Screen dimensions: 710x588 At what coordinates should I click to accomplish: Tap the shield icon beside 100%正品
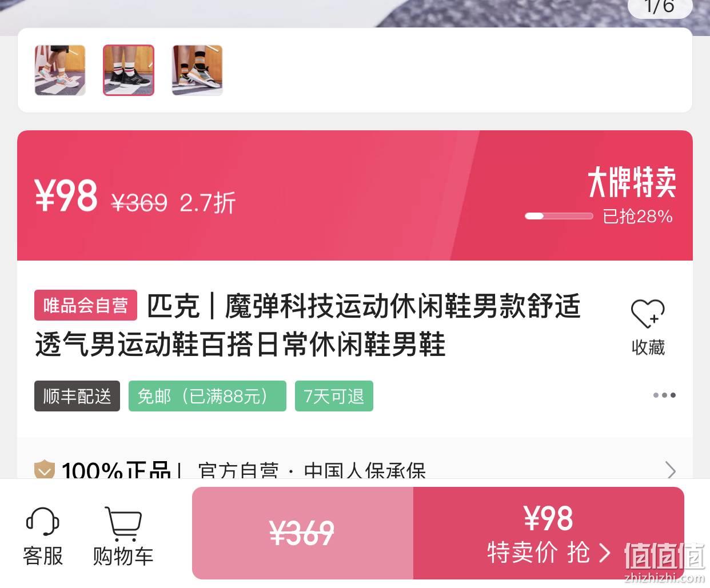click(x=44, y=471)
